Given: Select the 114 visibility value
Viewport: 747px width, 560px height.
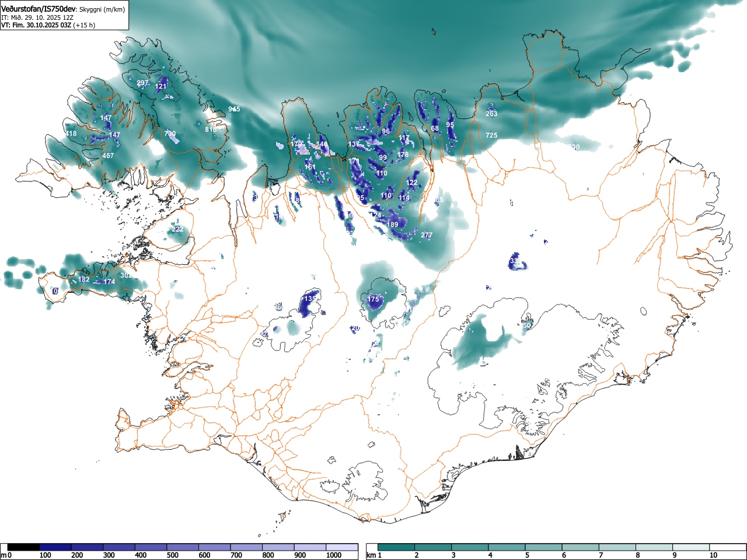Looking at the screenshot, I should click(x=404, y=198).
